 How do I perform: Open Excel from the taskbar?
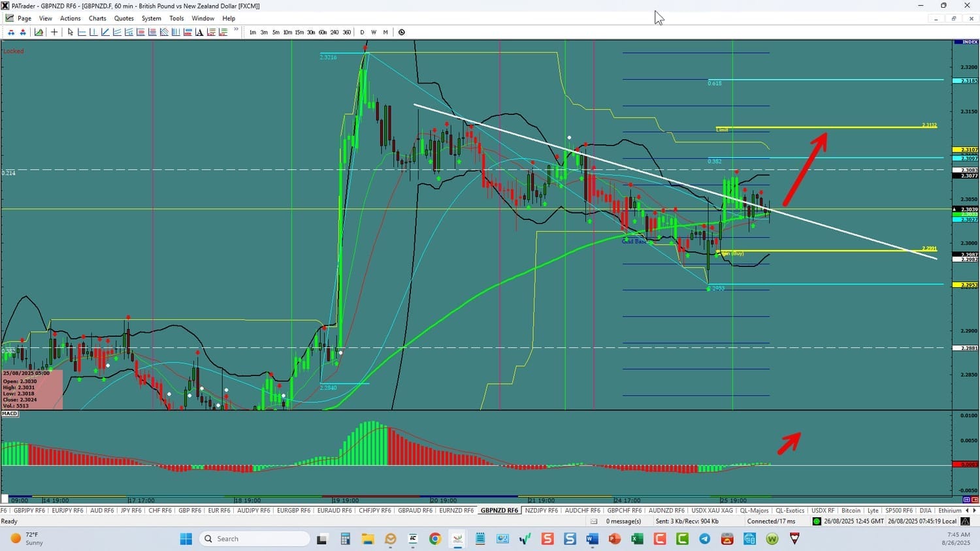pos(637,539)
